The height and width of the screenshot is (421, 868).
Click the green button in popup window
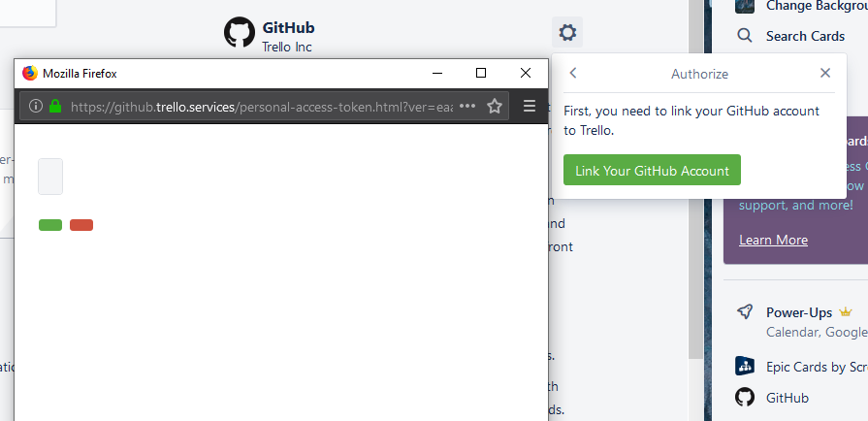50,225
